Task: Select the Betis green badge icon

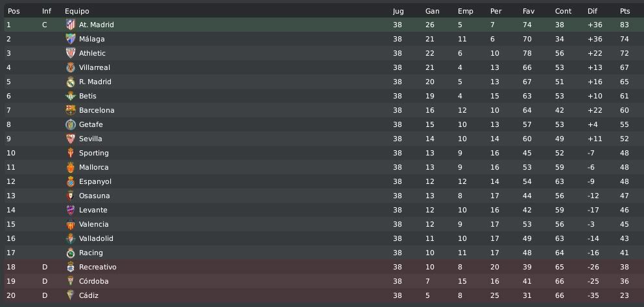Action: point(71,96)
